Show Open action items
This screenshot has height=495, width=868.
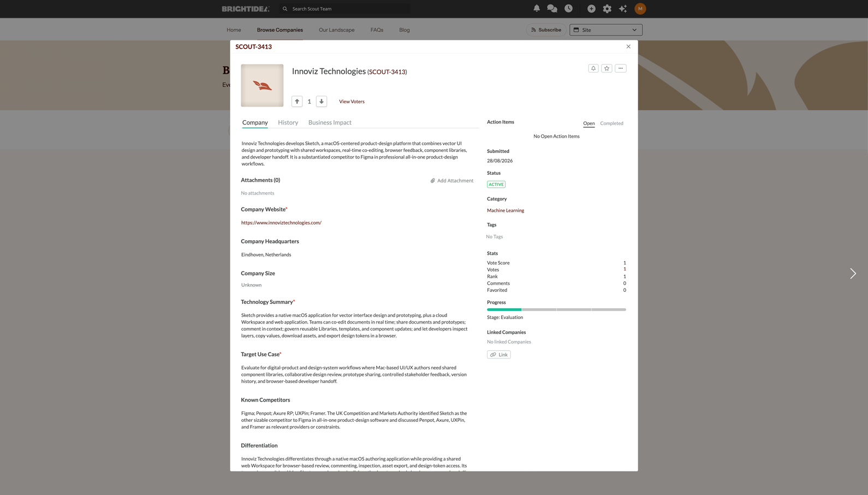pos(589,123)
